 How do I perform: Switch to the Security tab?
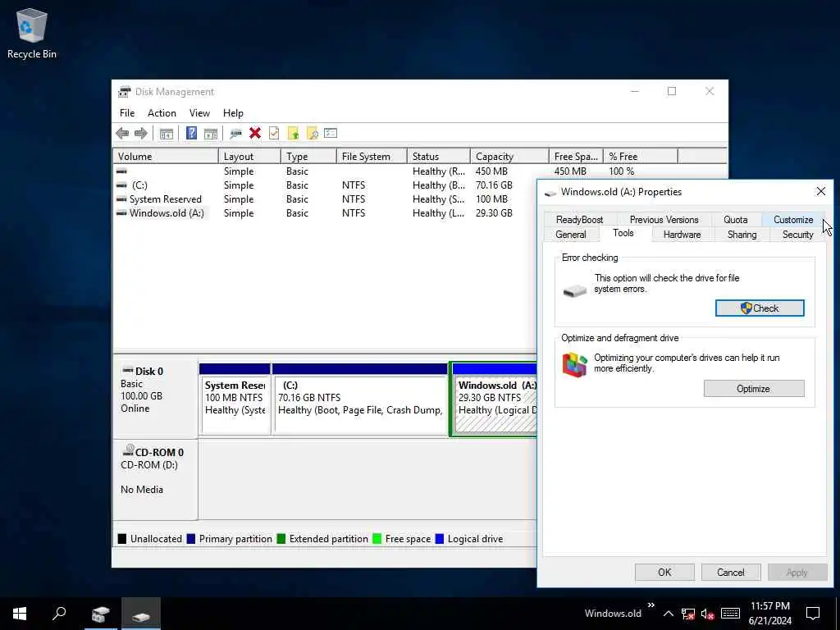[x=797, y=235]
